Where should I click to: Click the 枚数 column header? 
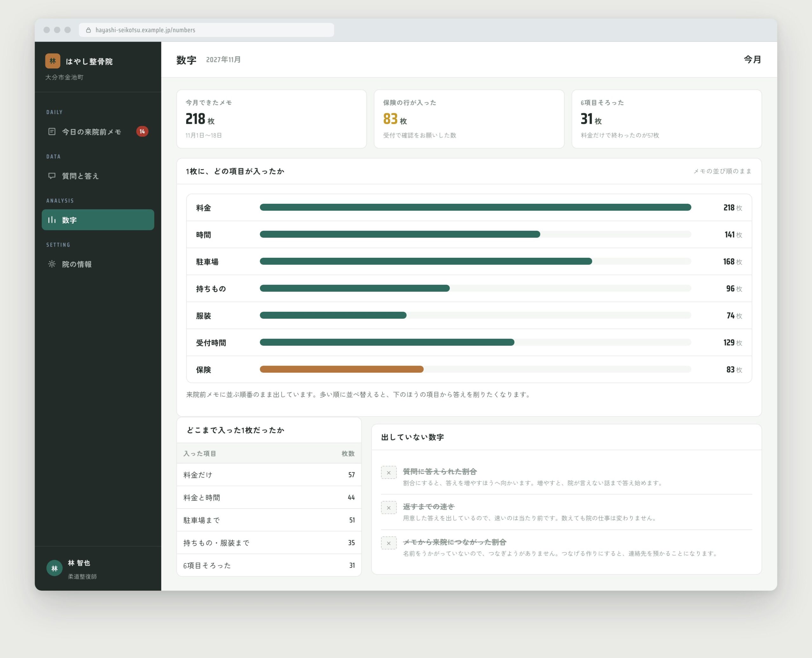(x=348, y=454)
